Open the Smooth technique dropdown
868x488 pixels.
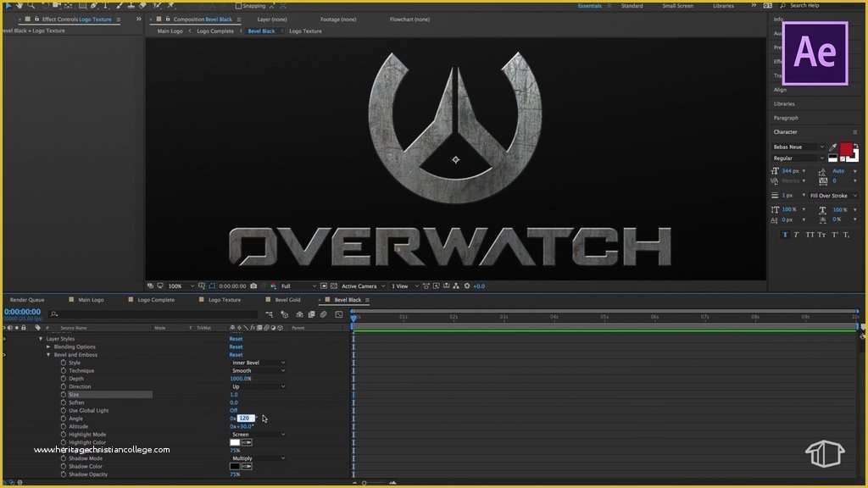258,371
